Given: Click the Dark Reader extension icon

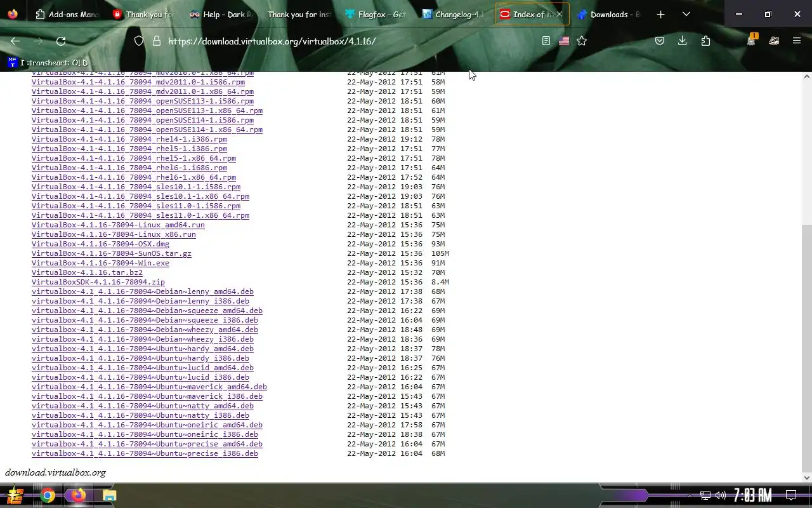Looking at the screenshot, I should pyautogui.click(x=774, y=41).
